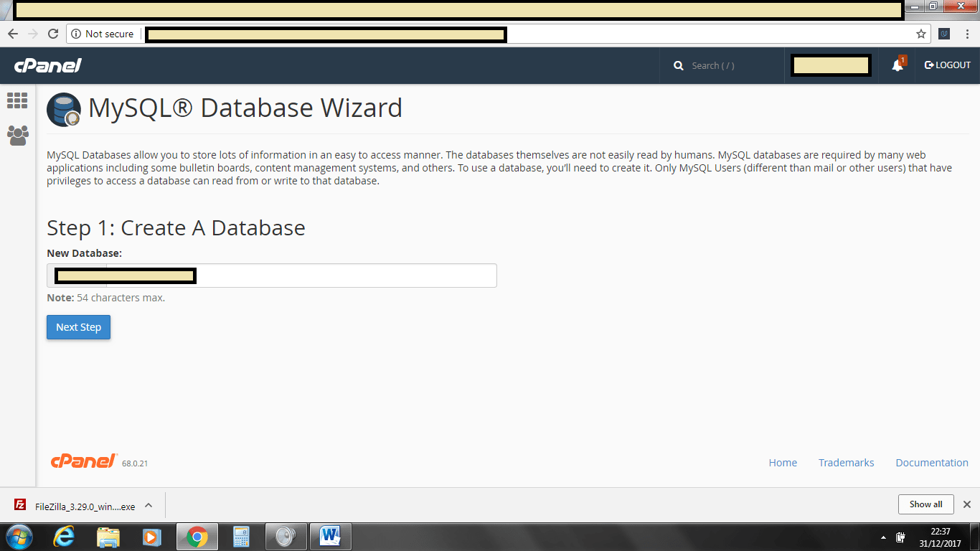Click the Not secure site info icon
980x551 pixels.
77,34
